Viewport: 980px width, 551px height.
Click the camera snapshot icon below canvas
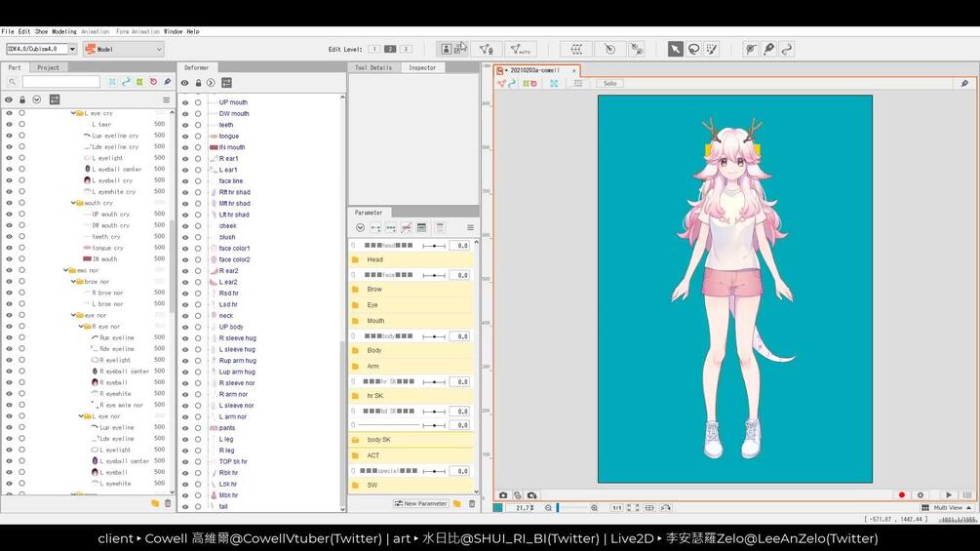503,494
